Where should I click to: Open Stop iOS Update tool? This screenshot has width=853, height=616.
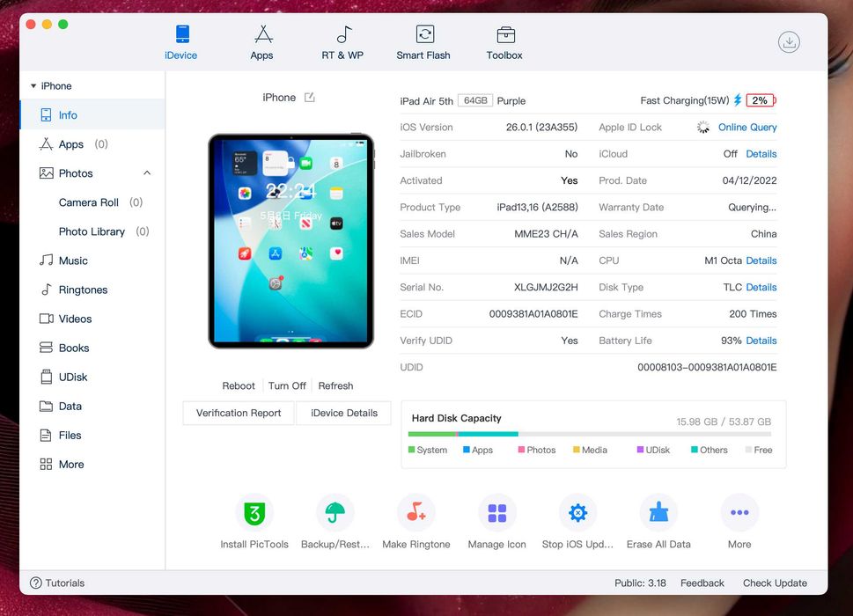(x=577, y=522)
